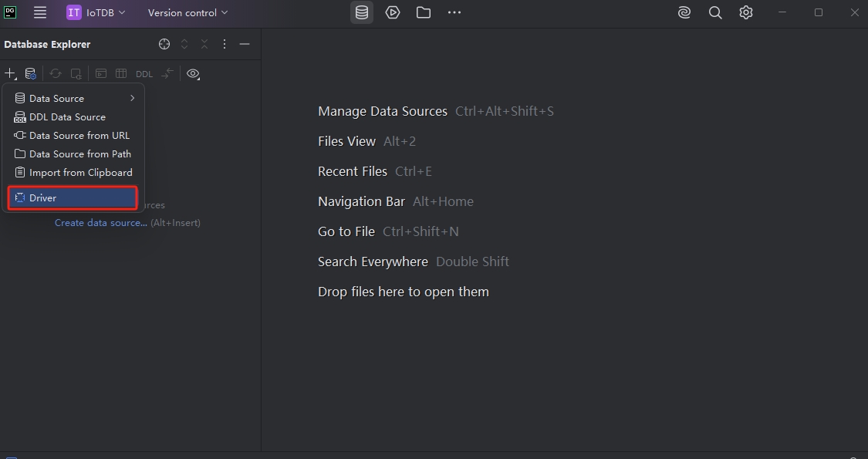
Task: Toggle the eye view options icon
Action: pos(193,74)
